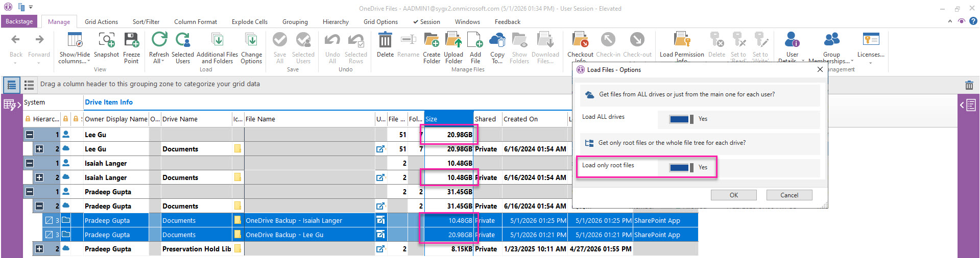The width and height of the screenshot is (980, 258).
Task: Collapse Pradeep Gupta Documents row
Action: [x=39, y=206]
